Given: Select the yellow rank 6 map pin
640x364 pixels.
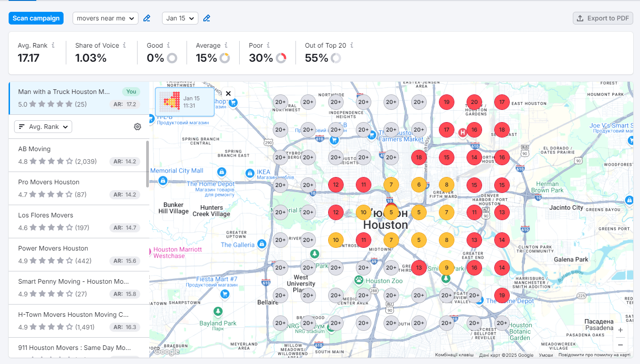Looking at the screenshot, I should pyautogui.click(x=419, y=185).
